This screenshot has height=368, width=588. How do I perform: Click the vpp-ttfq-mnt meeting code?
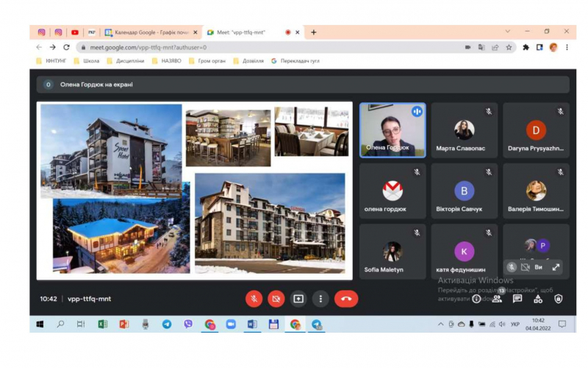click(89, 299)
